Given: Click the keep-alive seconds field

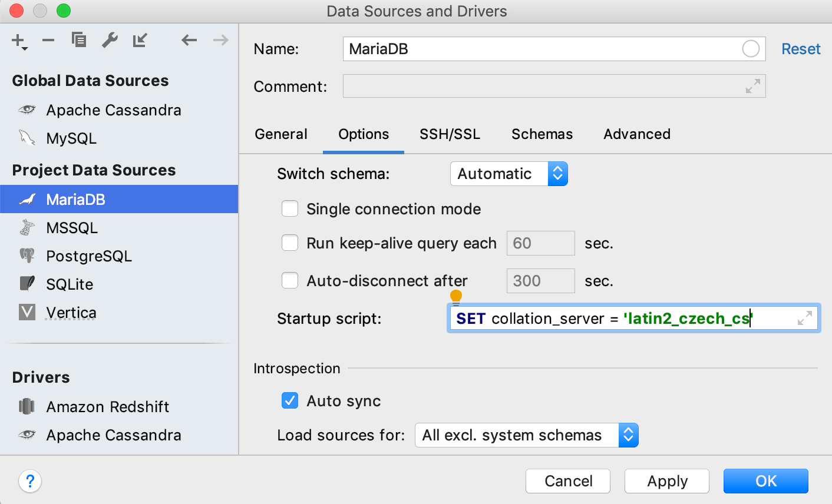Looking at the screenshot, I should [x=541, y=243].
